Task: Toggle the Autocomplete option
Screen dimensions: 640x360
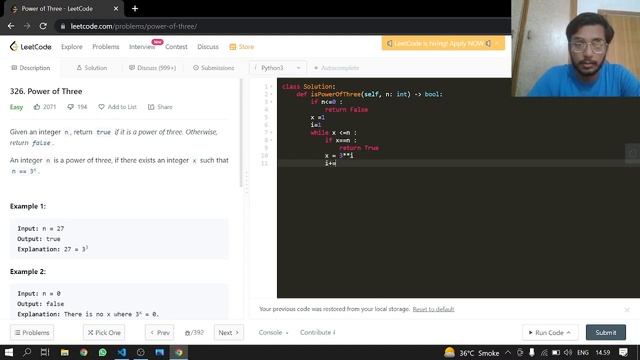Action: coord(336,68)
